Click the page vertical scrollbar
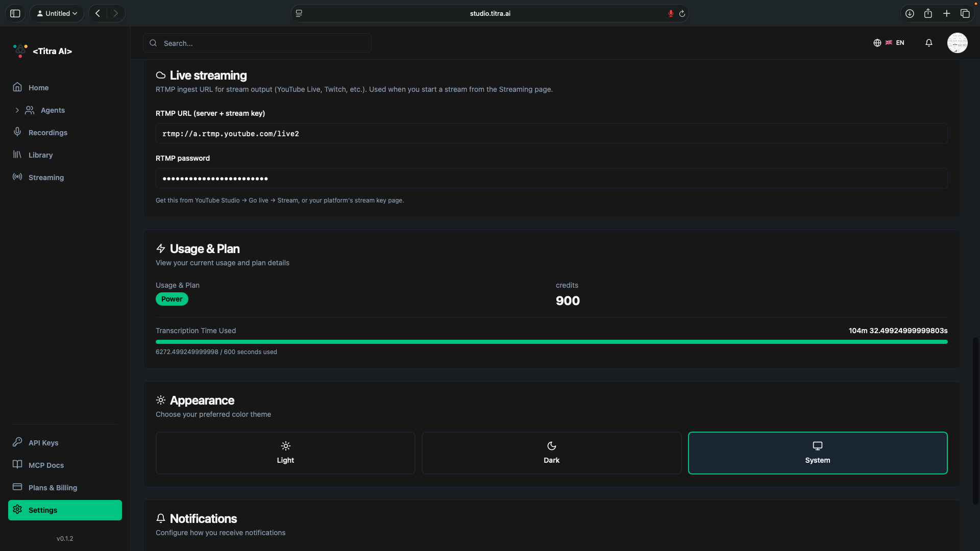980x551 pixels. coord(976,421)
